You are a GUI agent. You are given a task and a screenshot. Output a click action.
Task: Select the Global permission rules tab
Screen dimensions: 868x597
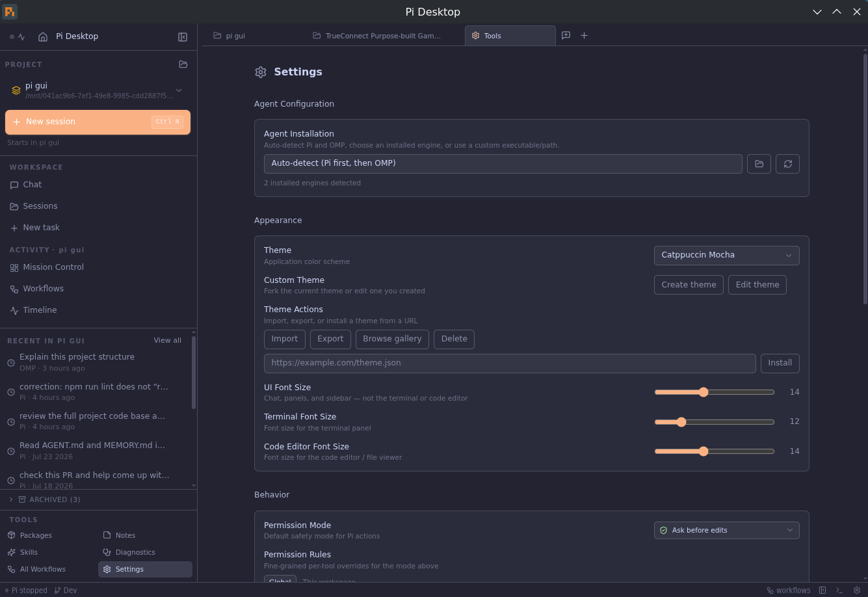280,580
